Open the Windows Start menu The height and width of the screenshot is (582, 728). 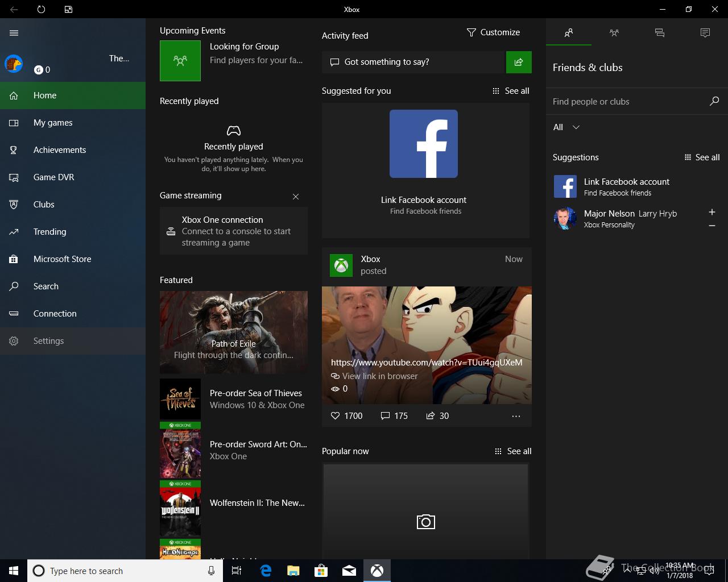[14, 571]
